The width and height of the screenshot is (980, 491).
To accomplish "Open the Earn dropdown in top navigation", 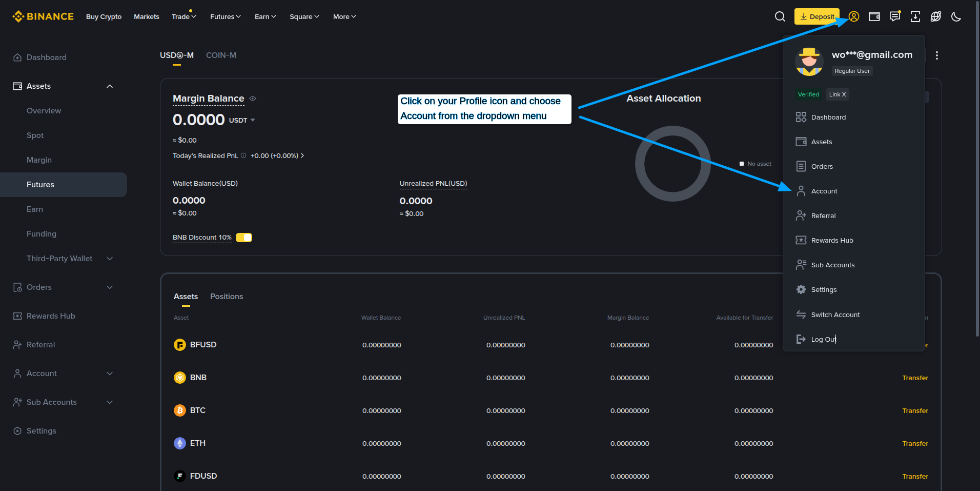I will 266,16.
